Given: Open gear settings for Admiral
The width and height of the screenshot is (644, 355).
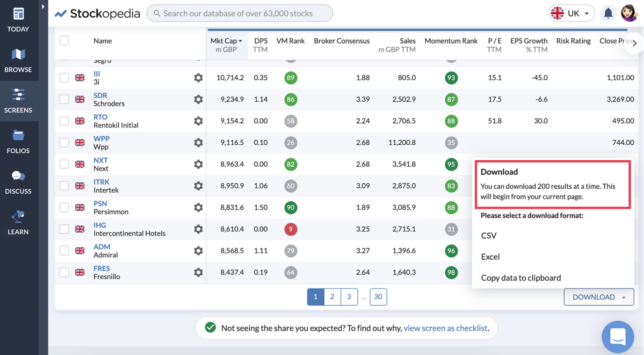Looking at the screenshot, I should pyautogui.click(x=198, y=251).
